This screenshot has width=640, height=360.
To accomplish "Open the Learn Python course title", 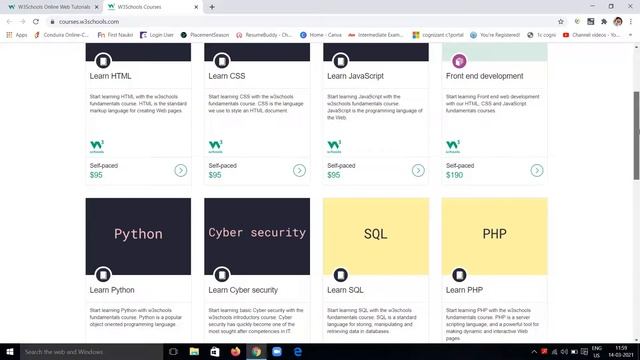I will click(x=112, y=290).
